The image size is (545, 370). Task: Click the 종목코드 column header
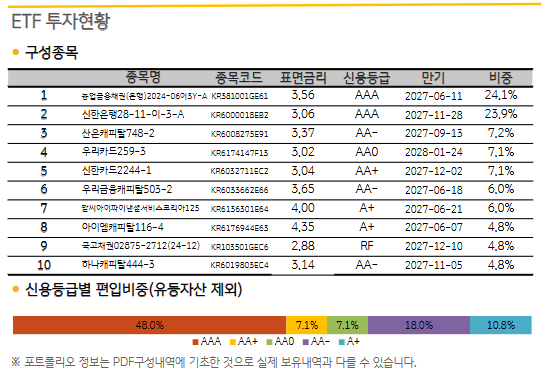point(239,77)
